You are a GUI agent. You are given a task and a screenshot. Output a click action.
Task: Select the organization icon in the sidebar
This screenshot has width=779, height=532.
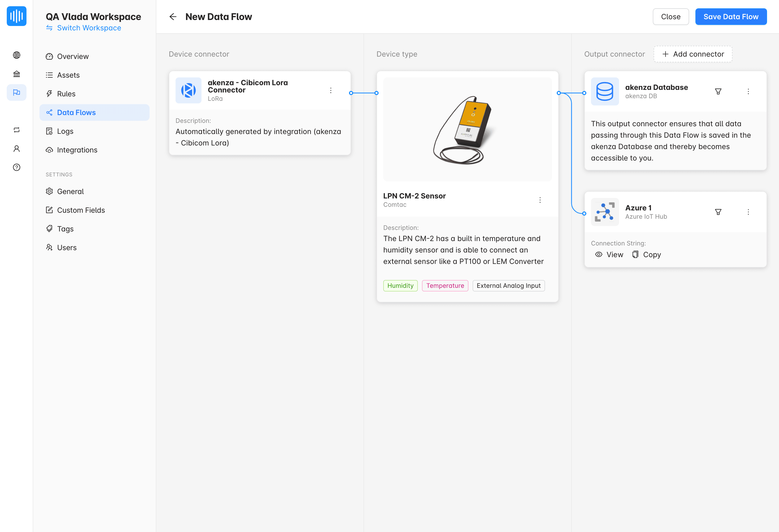point(16,74)
